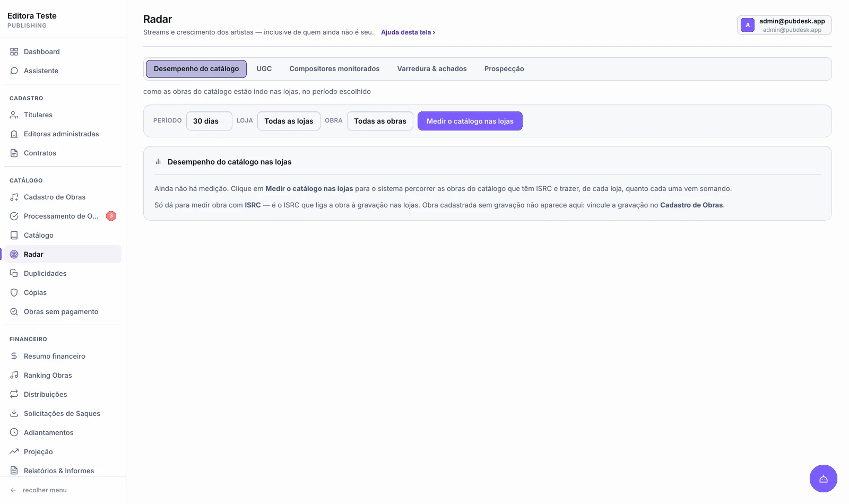Click the Titulares people icon
This screenshot has height=504, width=849.
(14, 115)
